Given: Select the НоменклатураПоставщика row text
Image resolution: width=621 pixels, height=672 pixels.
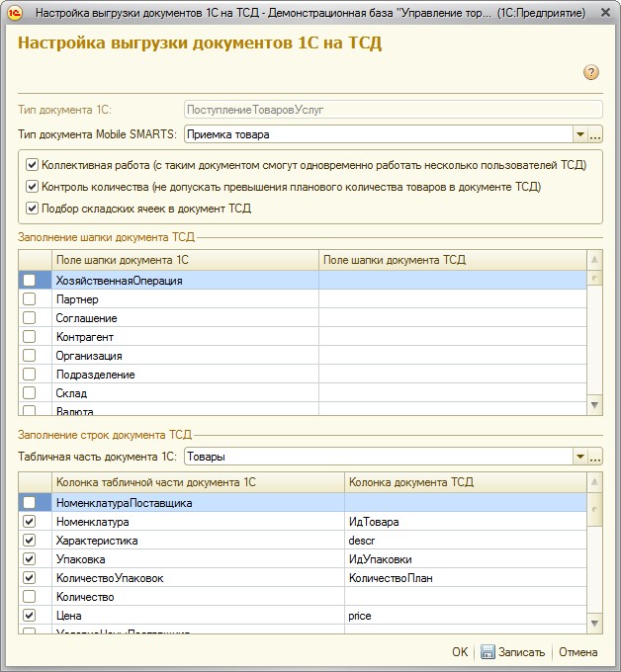Looking at the screenshot, I should 124,503.
